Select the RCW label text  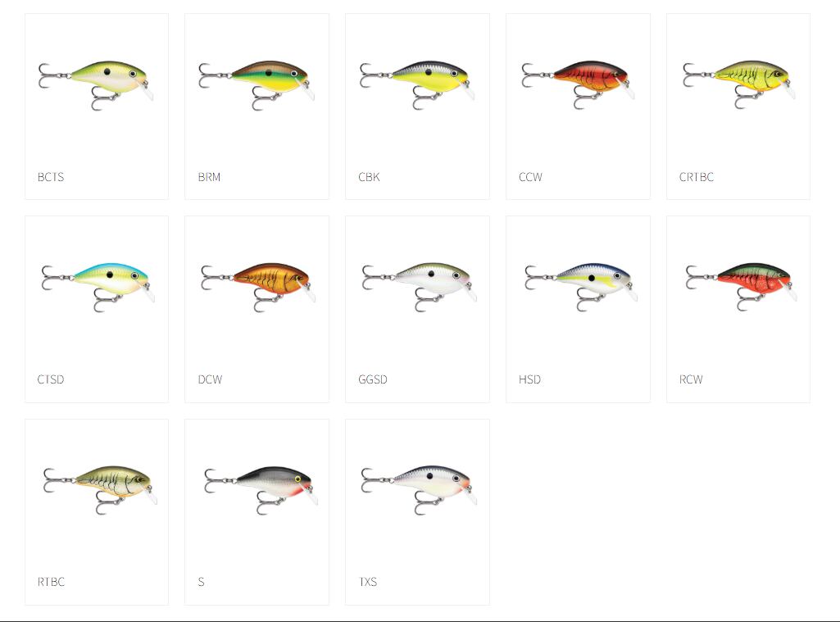[691, 379]
